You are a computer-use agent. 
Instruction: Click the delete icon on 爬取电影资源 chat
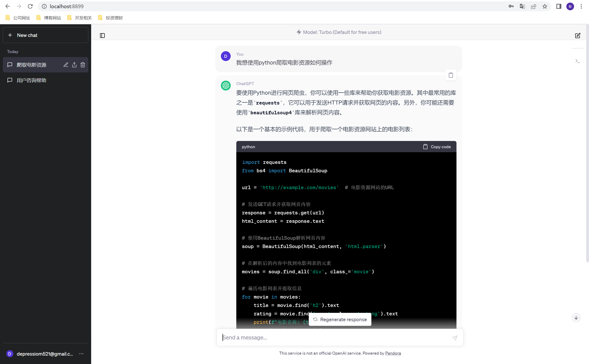coord(83,64)
